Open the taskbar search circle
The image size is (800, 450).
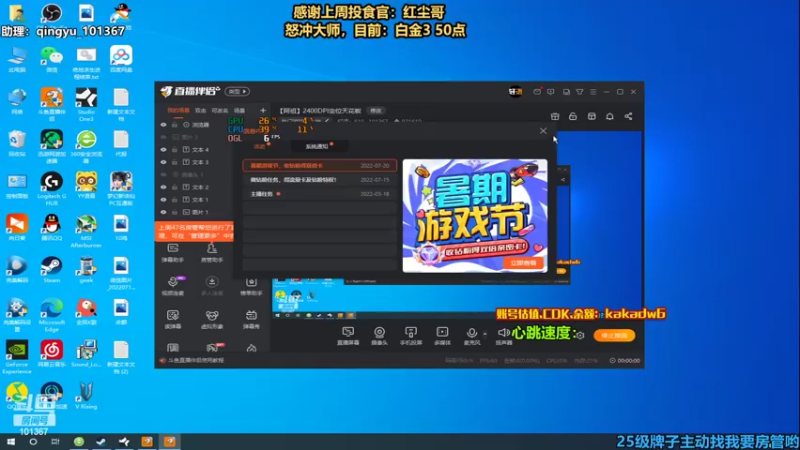tap(33, 442)
